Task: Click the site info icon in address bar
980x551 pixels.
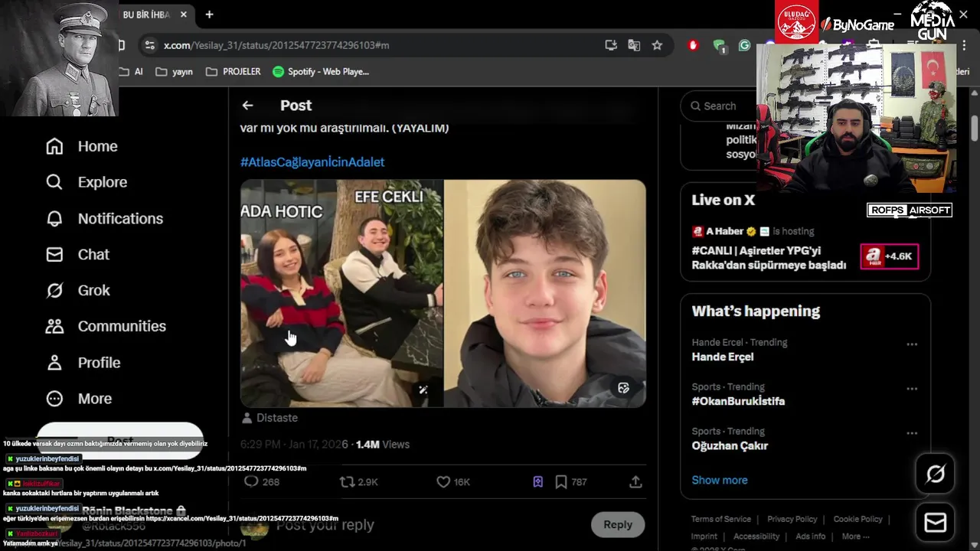Action: [x=149, y=45]
